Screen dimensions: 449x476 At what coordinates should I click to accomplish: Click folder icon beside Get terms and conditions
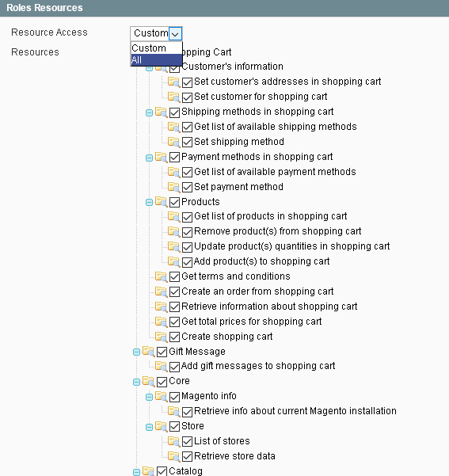(162, 276)
